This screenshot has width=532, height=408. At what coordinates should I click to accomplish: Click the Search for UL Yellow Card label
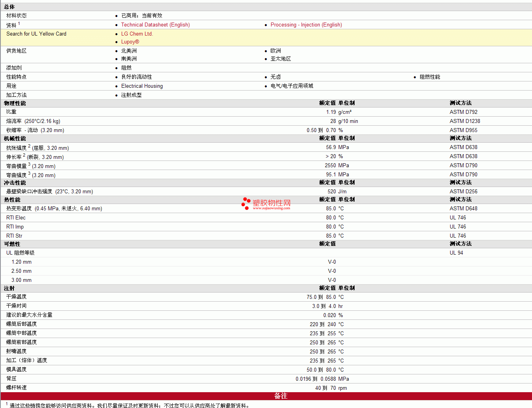(36, 34)
